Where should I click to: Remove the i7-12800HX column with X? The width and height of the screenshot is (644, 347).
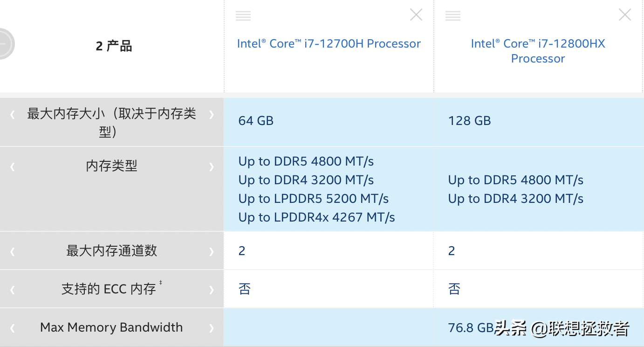pos(624,15)
